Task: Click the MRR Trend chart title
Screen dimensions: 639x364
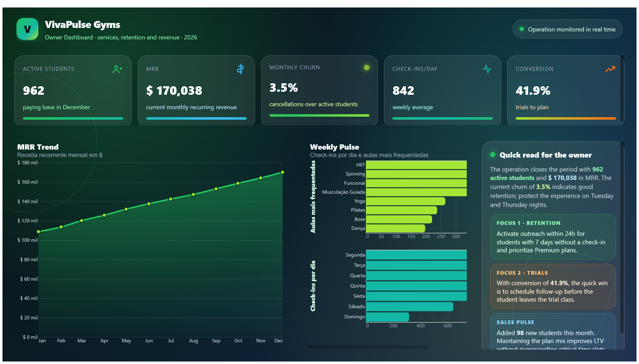Action: point(38,147)
